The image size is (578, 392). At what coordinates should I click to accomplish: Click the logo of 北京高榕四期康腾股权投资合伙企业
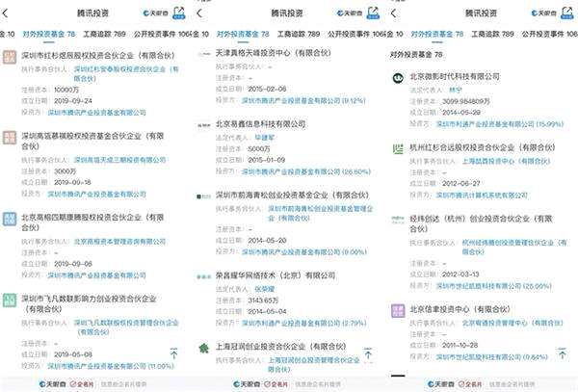click(x=10, y=219)
